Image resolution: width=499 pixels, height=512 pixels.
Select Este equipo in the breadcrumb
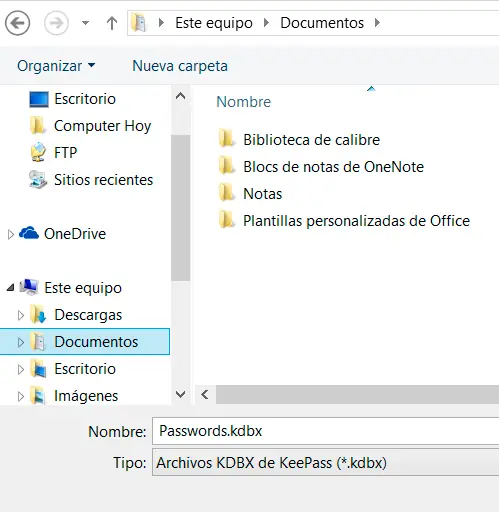coord(214,23)
